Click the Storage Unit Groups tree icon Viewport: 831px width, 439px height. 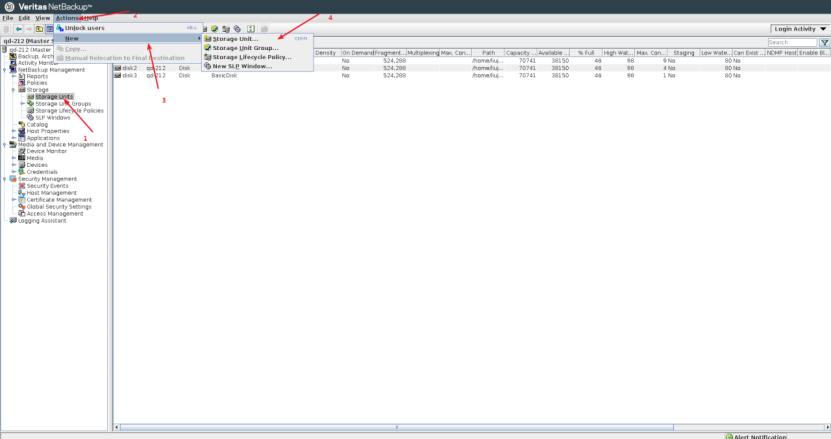tap(30, 104)
